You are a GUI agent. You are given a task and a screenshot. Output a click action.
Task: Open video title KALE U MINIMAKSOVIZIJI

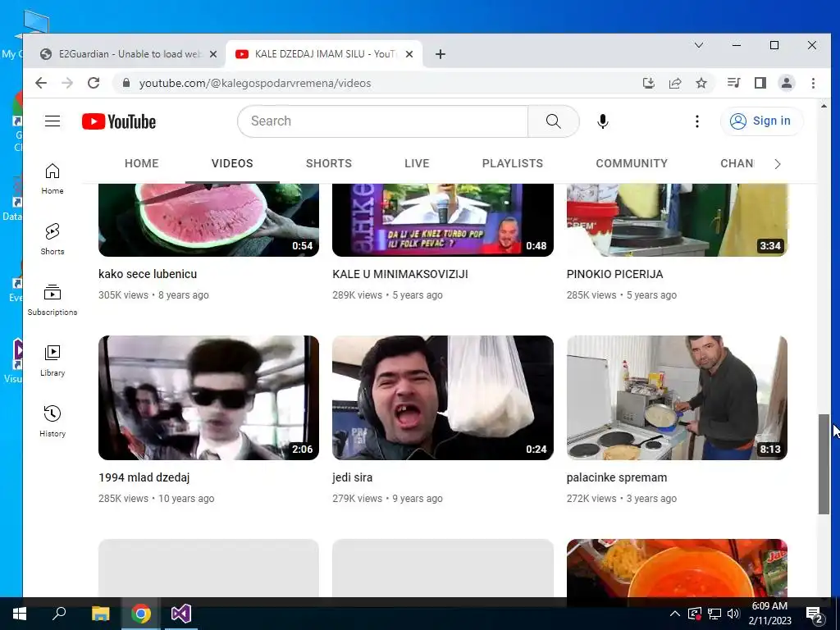400,274
